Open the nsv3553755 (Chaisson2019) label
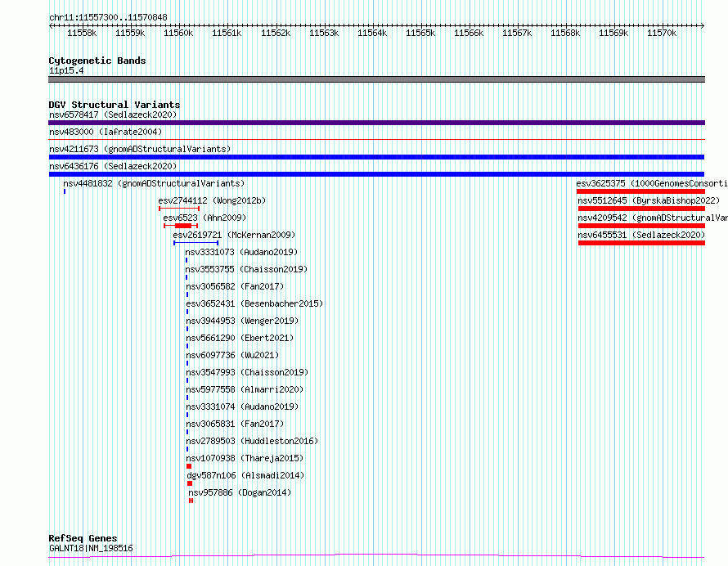728x566 pixels. point(246,269)
